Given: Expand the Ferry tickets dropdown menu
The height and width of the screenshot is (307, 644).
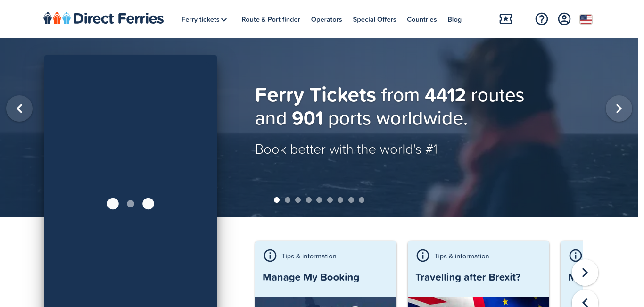Looking at the screenshot, I should click(x=204, y=19).
